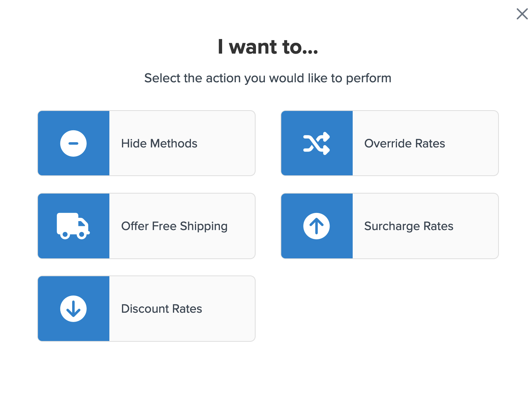This screenshot has width=532, height=408.
Task: Click the gray area right of Surcharge Rates text
Action: pos(476,226)
